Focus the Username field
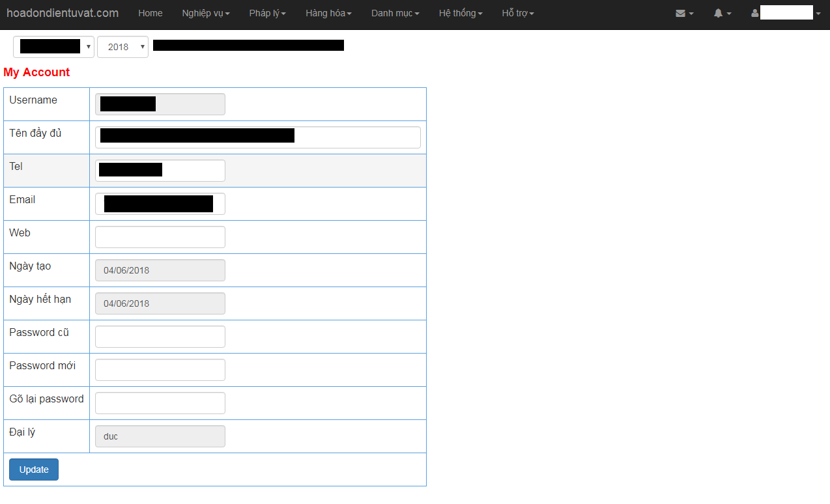 pos(160,104)
